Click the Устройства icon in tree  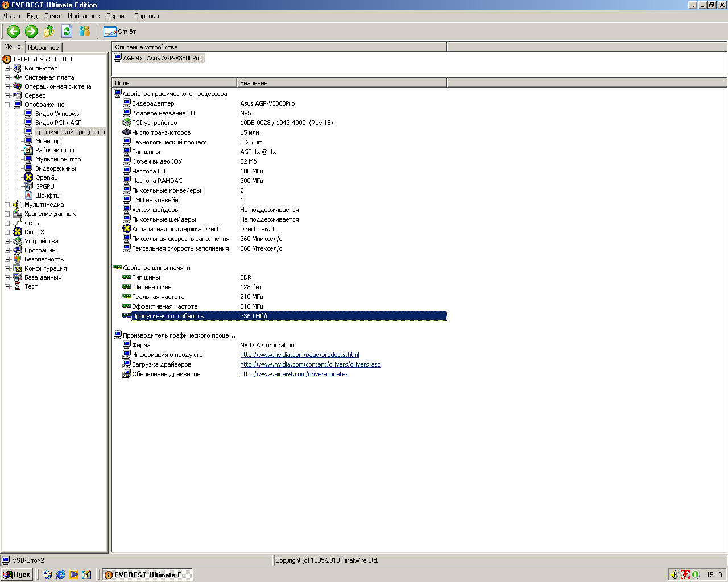18,241
